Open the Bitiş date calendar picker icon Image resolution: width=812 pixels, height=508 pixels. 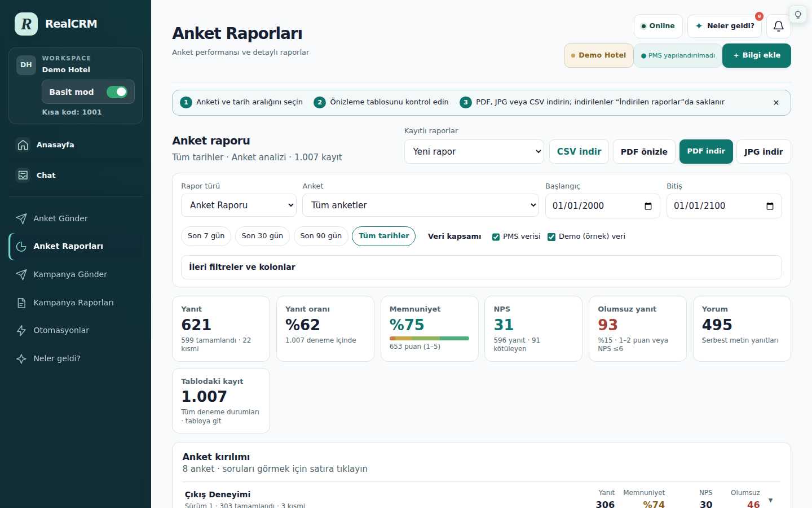[x=770, y=206]
